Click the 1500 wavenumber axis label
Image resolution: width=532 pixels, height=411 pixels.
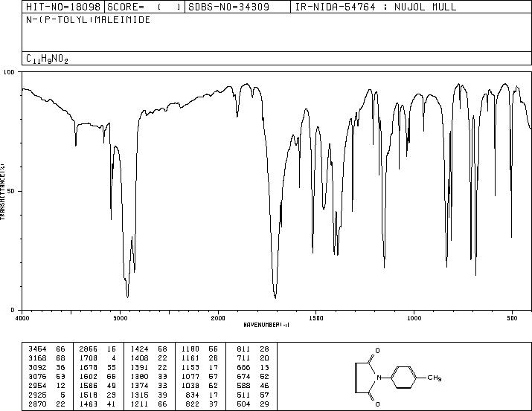(x=316, y=318)
